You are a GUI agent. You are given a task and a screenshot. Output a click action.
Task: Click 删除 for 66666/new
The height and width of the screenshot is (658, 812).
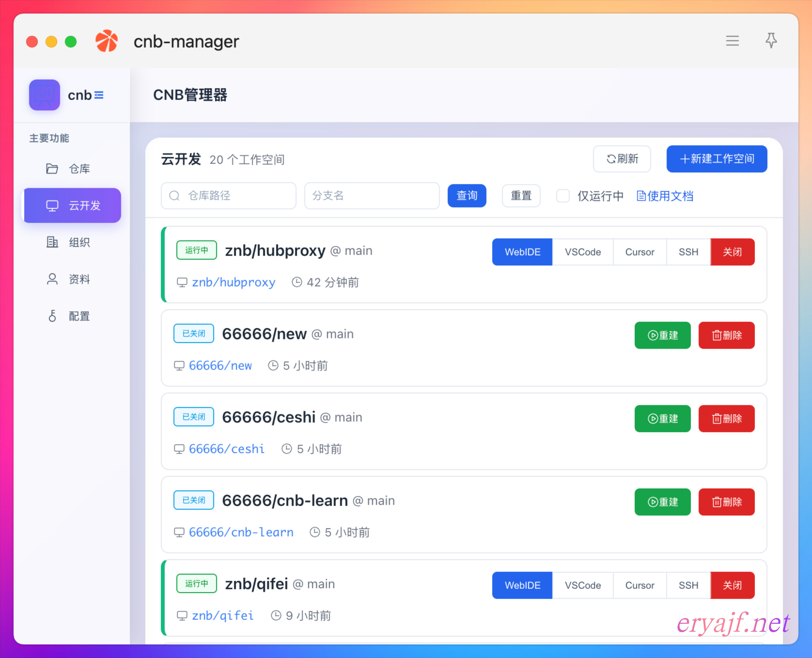click(726, 336)
